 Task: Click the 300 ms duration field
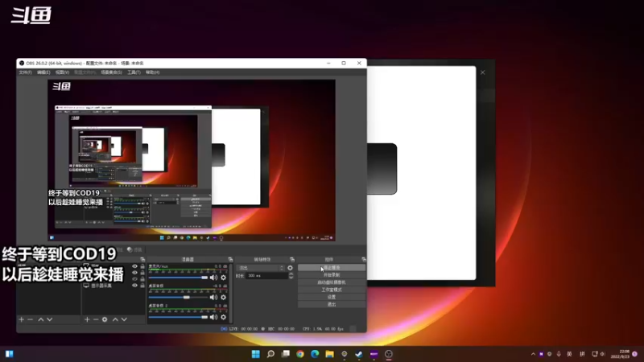pyautogui.click(x=267, y=276)
